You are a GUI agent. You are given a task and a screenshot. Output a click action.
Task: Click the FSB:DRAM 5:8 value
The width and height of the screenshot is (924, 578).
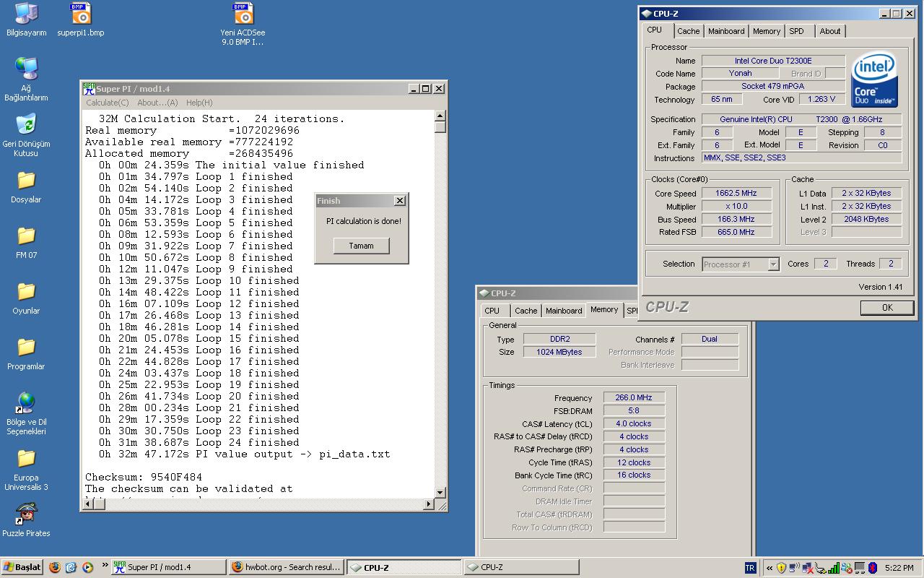(634, 410)
